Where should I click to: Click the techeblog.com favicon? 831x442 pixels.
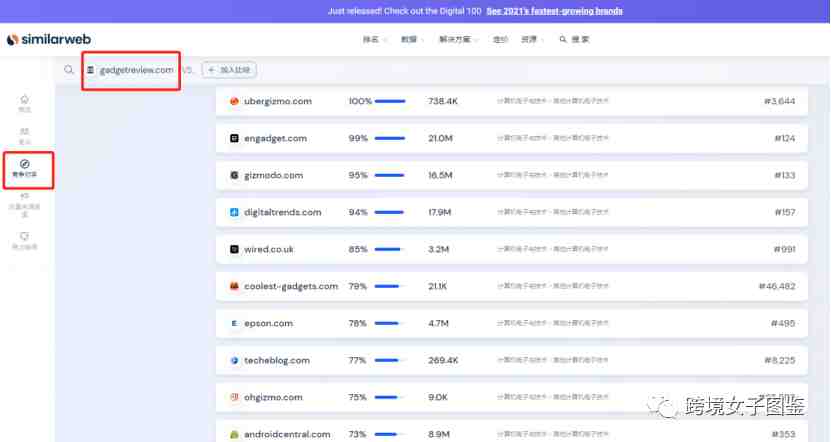[234, 360]
